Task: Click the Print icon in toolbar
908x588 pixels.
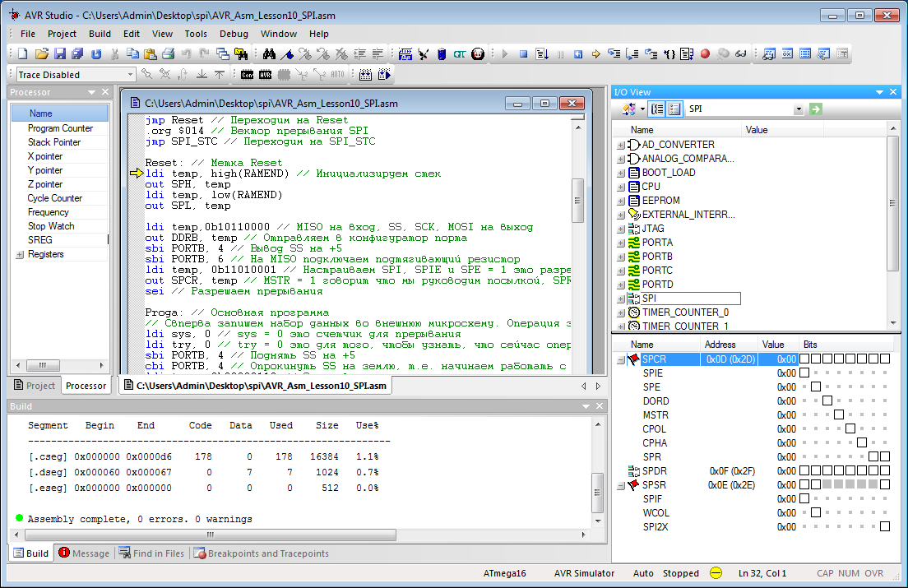Action: click(168, 54)
